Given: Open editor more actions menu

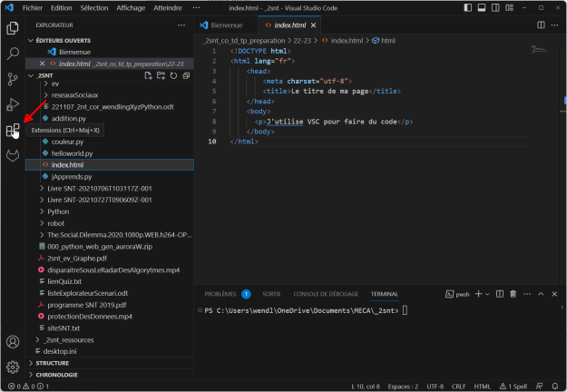Looking at the screenshot, I should [x=554, y=24].
